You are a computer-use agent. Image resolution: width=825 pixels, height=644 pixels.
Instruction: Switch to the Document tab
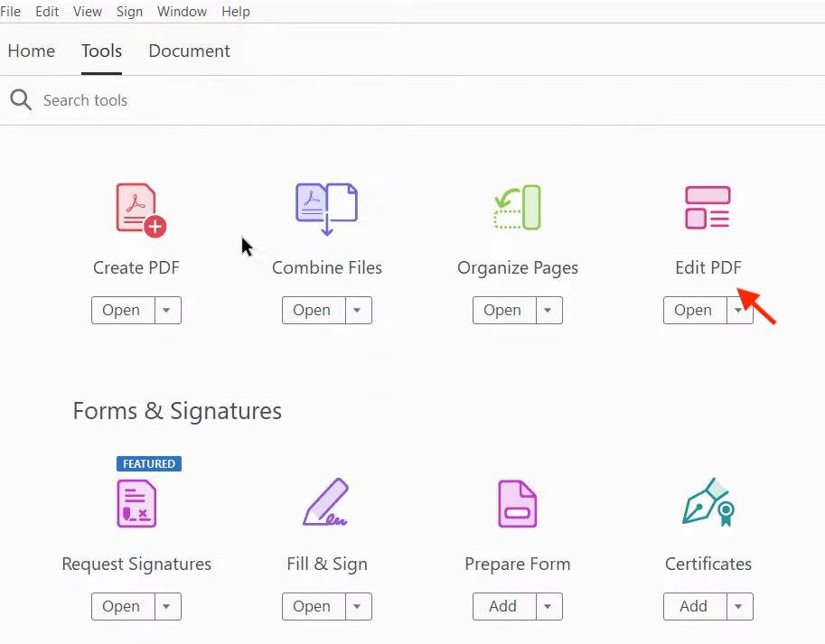(x=189, y=51)
